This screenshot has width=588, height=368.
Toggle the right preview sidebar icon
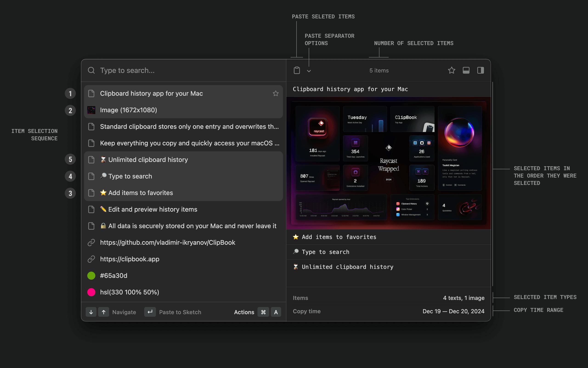tap(480, 70)
